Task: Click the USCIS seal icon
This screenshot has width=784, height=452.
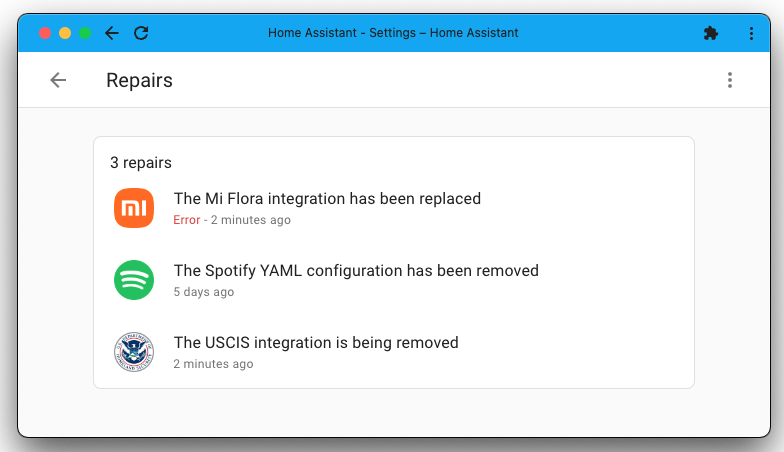Action: [x=134, y=352]
